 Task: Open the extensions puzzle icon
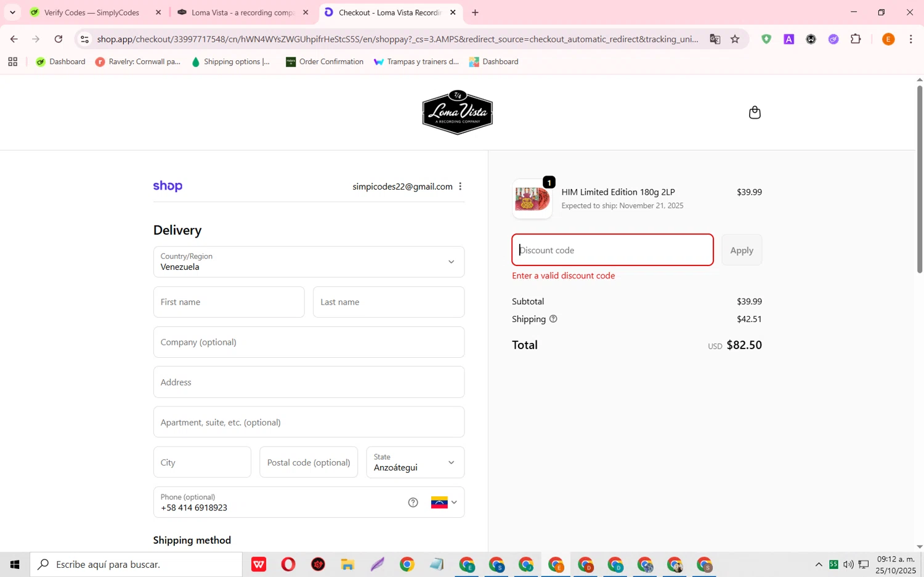coord(856,39)
